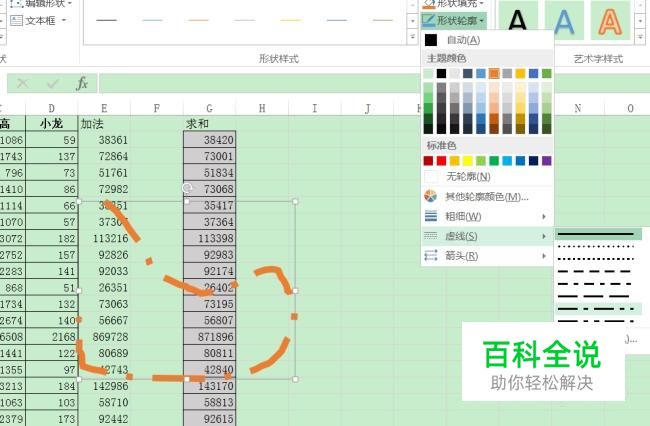Expand the 箭头(R) arrows submenu
This screenshot has width=650, height=426.
(x=487, y=256)
